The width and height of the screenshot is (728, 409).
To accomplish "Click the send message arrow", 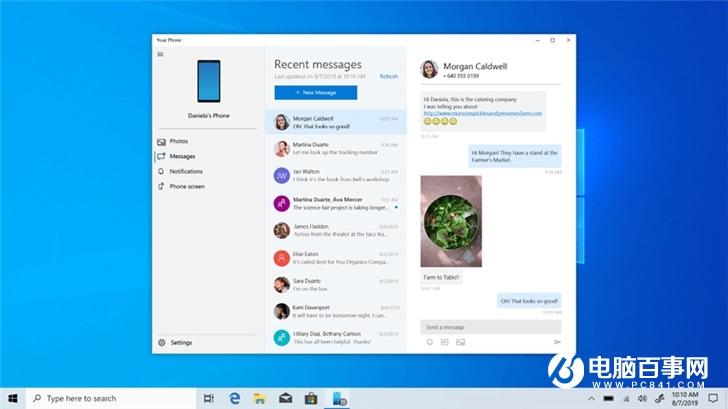I will (557, 342).
